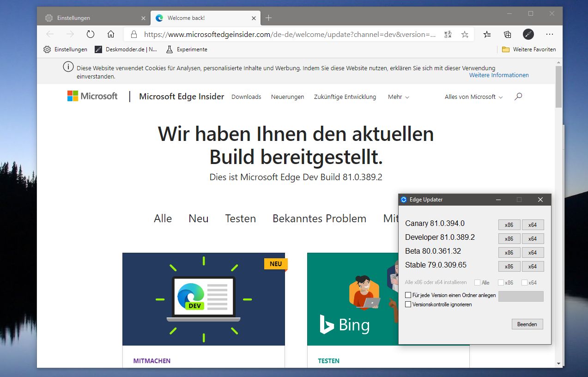Download Canary 81.0.394.0 x86
This screenshot has height=377, width=588.
pyautogui.click(x=509, y=225)
